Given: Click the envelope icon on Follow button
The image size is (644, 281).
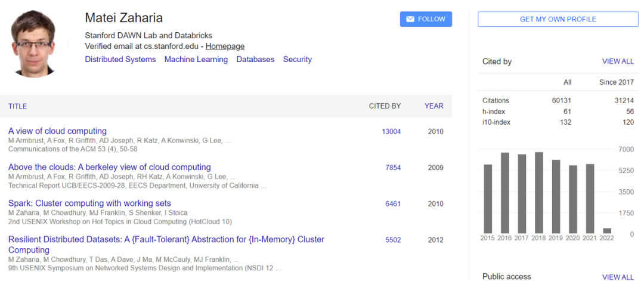Looking at the screenshot, I should point(410,19).
